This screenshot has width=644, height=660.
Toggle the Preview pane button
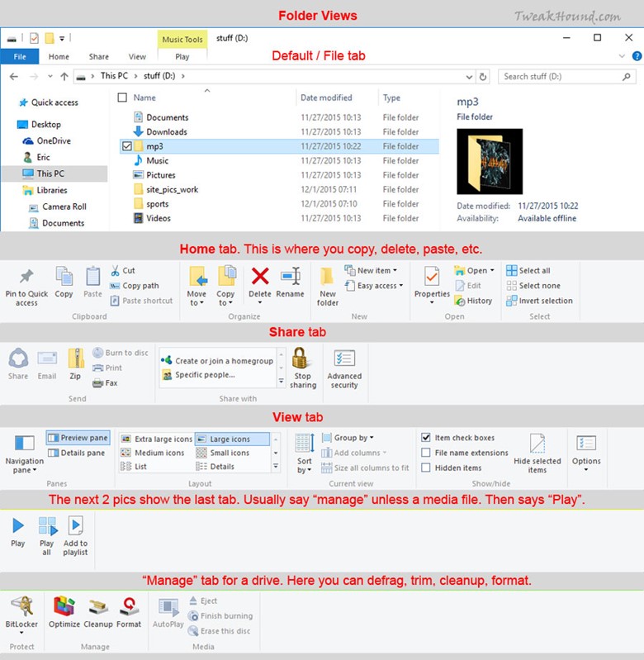click(78, 438)
